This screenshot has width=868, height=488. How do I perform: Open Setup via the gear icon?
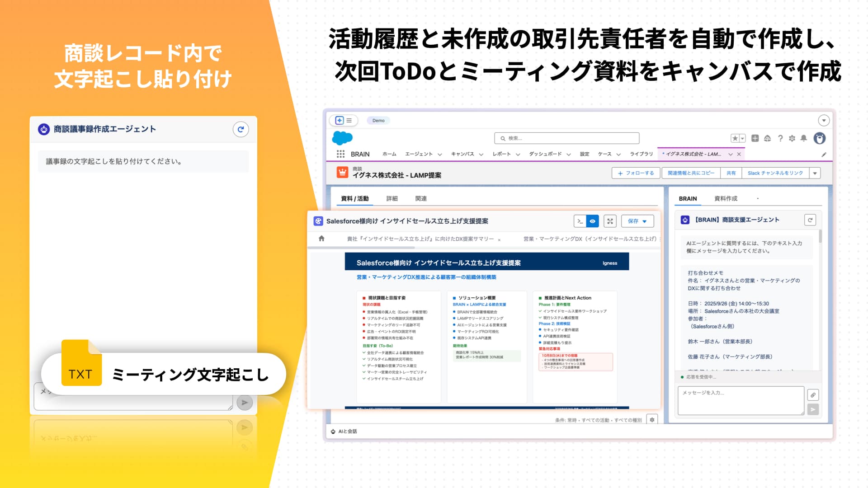point(793,138)
